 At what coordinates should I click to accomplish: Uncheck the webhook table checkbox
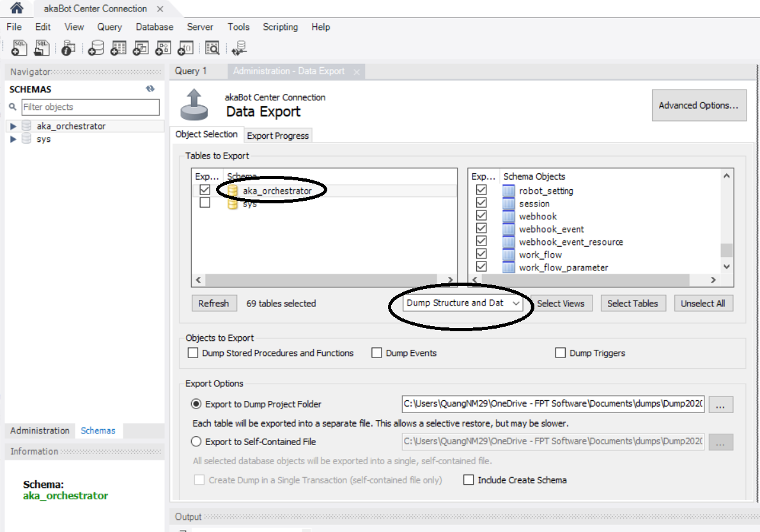pos(481,215)
